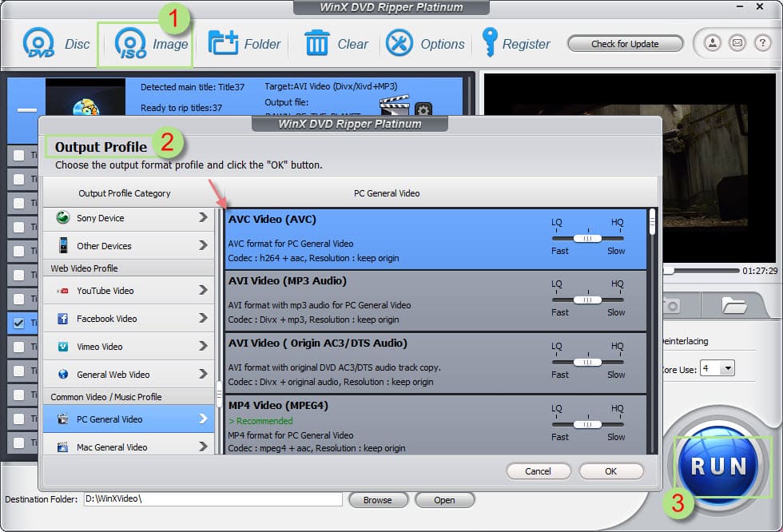The image size is (783, 532).
Task: Load a DVD via the Disc icon
Action: pos(38,43)
